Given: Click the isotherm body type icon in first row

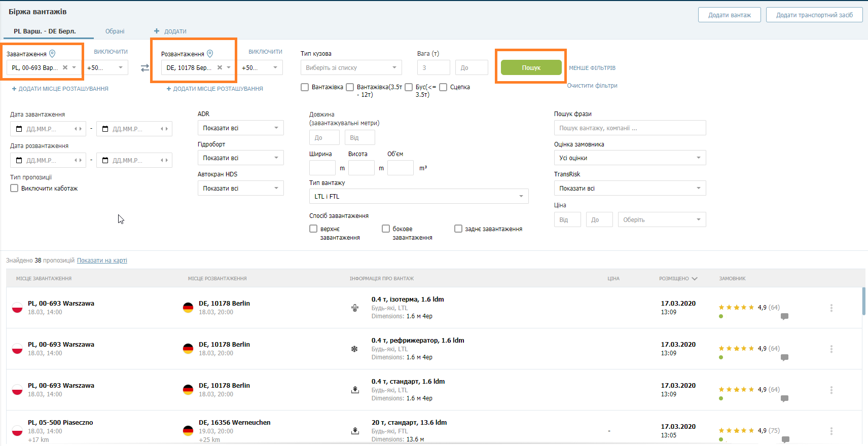Looking at the screenshot, I should 355,308.
